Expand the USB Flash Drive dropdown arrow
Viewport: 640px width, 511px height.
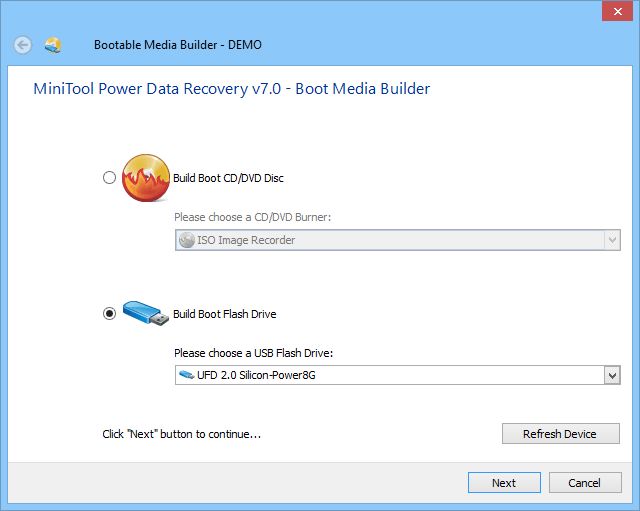[612, 375]
